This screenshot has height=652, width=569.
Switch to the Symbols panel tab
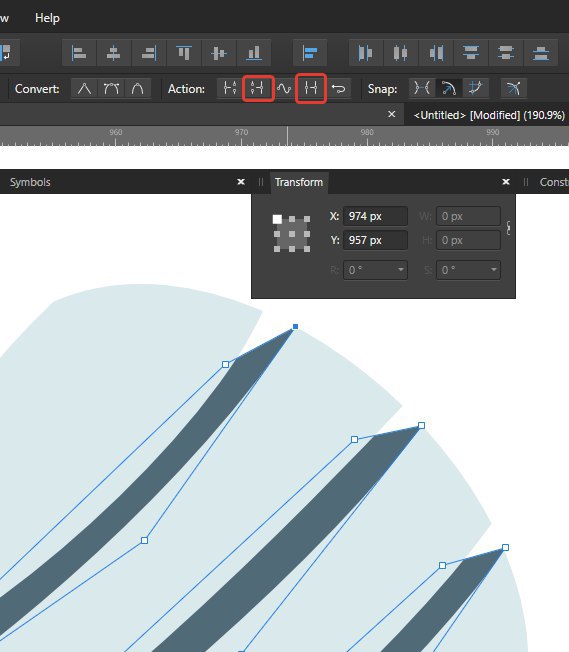point(30,182)
